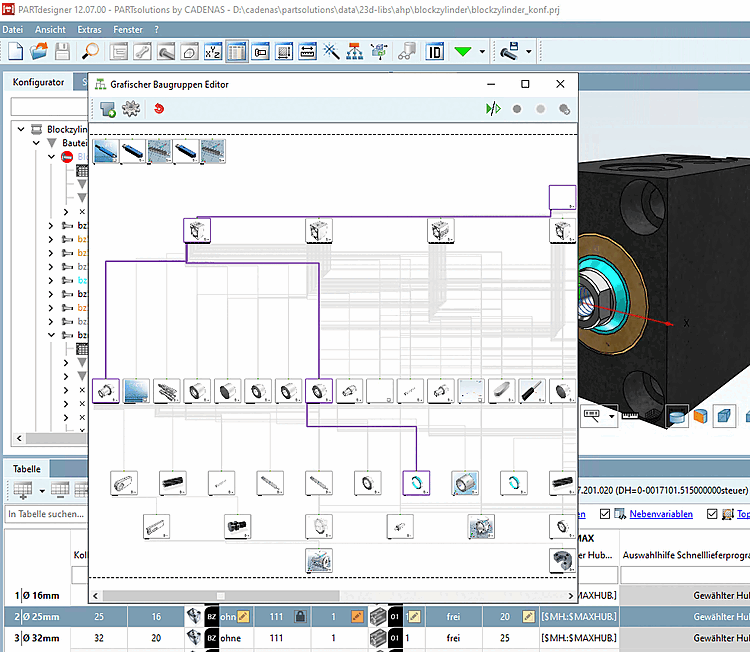The height and width of the screenshot is (652, 750).
Task: Click the add-node icon in Baugruppen Editor toolbar
Action: pyautogui.click(x=106, y=109)
